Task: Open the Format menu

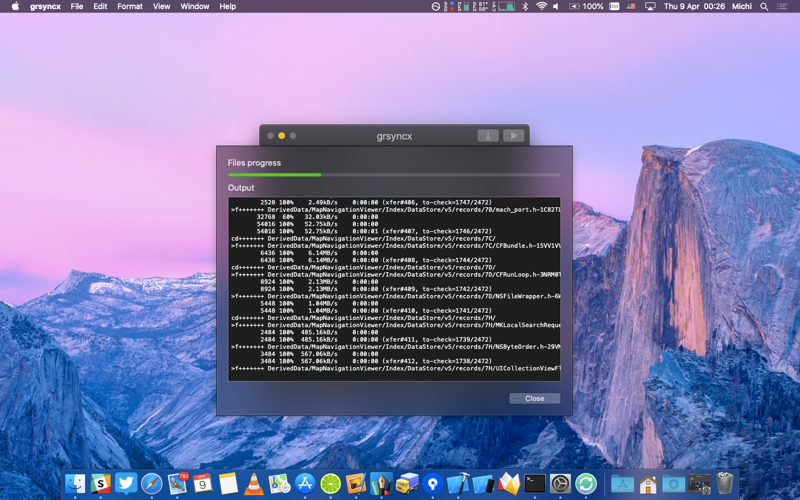Action: (x=130, y=7)
